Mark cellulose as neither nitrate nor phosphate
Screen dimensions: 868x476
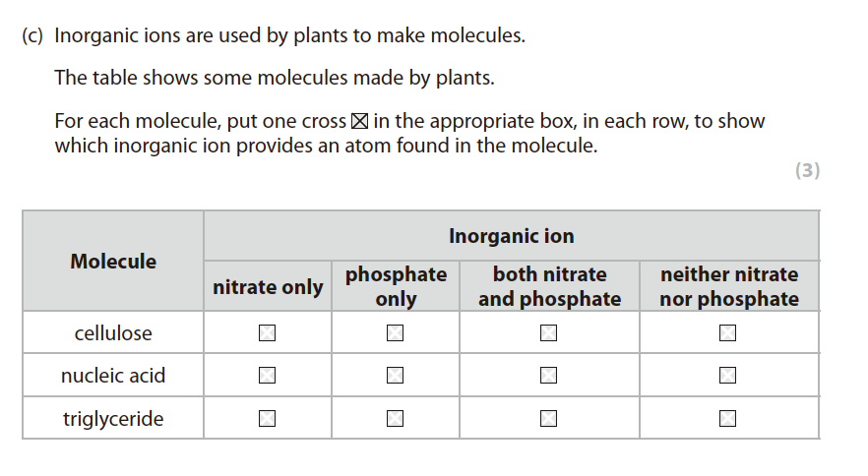click(x=727, y=333)
